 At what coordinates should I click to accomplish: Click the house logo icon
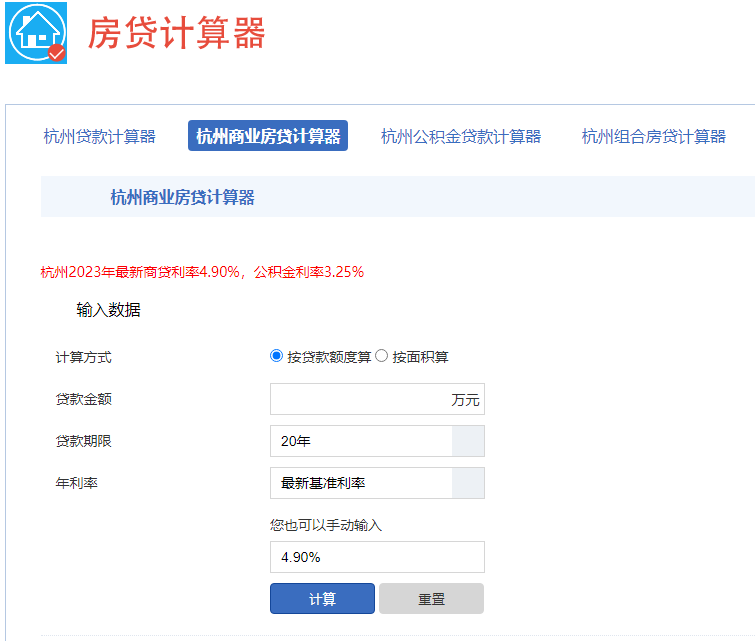pos(36,33)
